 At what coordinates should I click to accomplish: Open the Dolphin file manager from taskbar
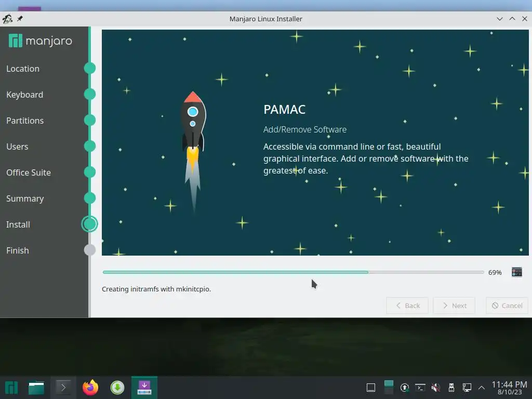36,388
